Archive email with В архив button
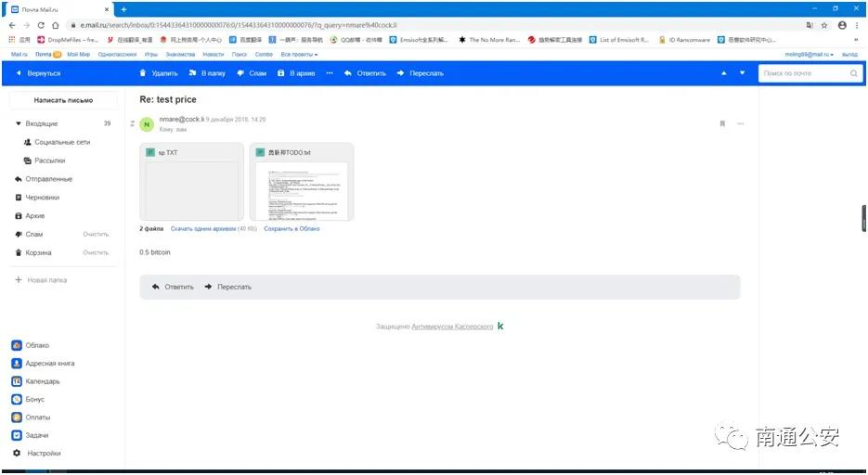Screen dimensions: 868x475 [x=297, y=73]
